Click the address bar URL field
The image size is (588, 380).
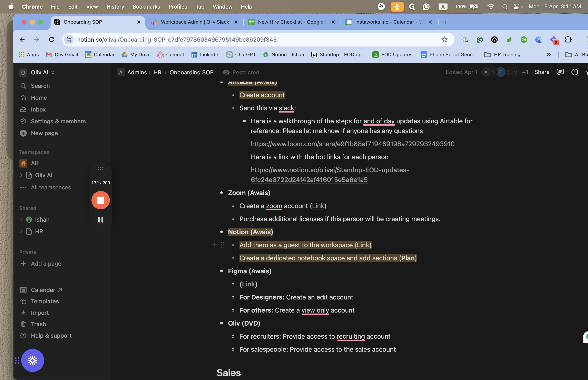coord(222,40)
